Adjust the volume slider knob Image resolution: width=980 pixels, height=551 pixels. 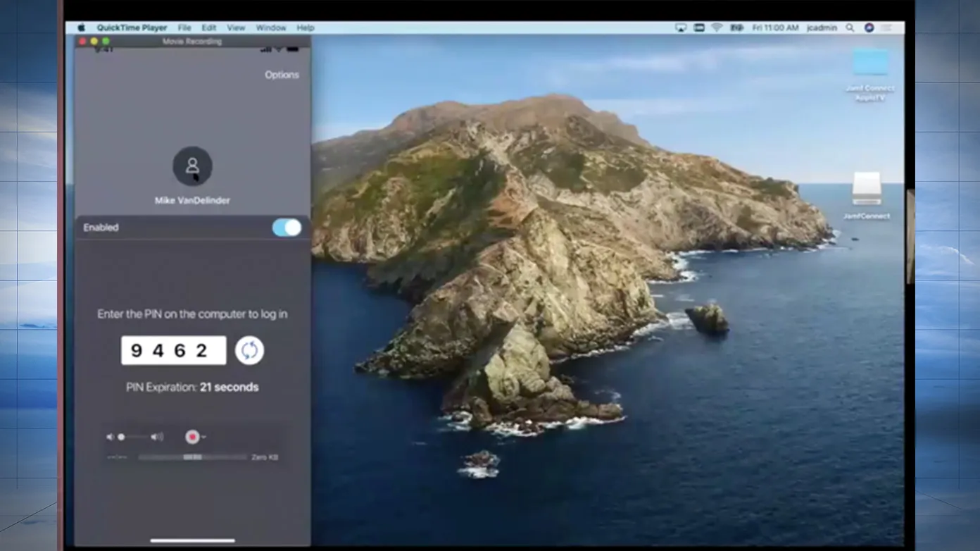pyautogui.click(x=121, y=437)
